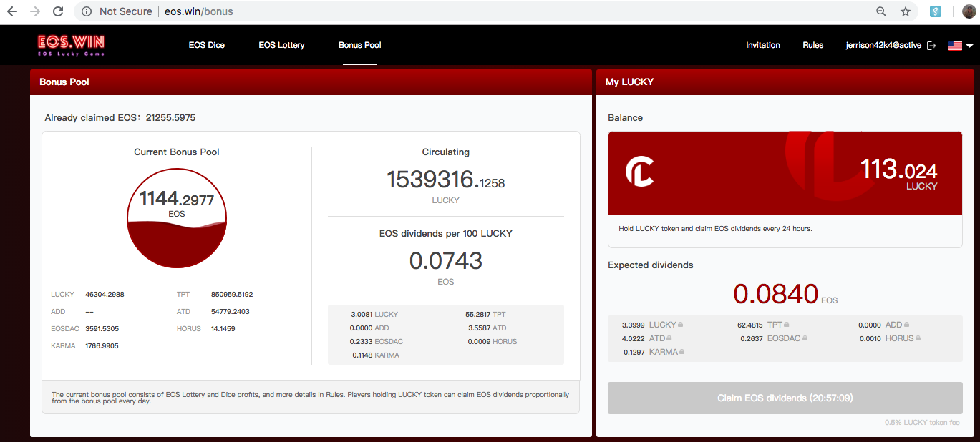Viewport: 980px width, 442px height.
Task: Click ATD pool value 54779.2403
Action: point(230,311)
